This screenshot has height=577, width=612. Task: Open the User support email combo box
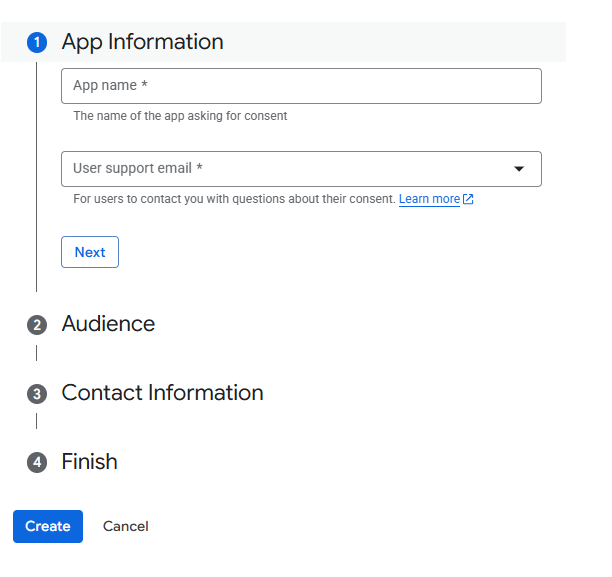pos(301,169)
